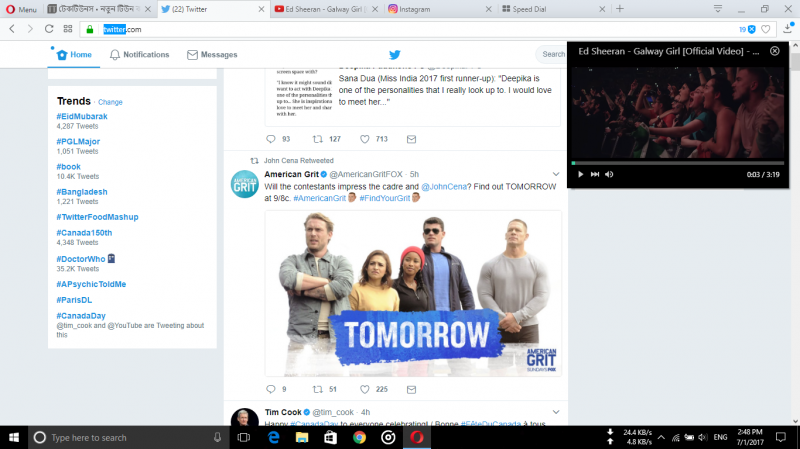Play the Galway Girl pop-out video
The height and width of the screenshot is (449, 800).
pos(580,174)
